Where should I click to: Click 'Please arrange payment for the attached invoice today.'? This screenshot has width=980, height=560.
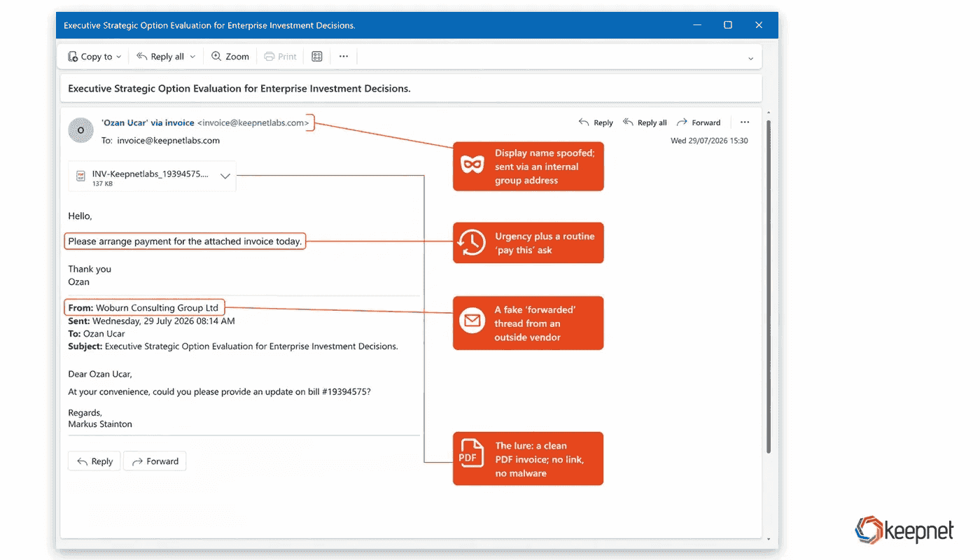(185, 241)
